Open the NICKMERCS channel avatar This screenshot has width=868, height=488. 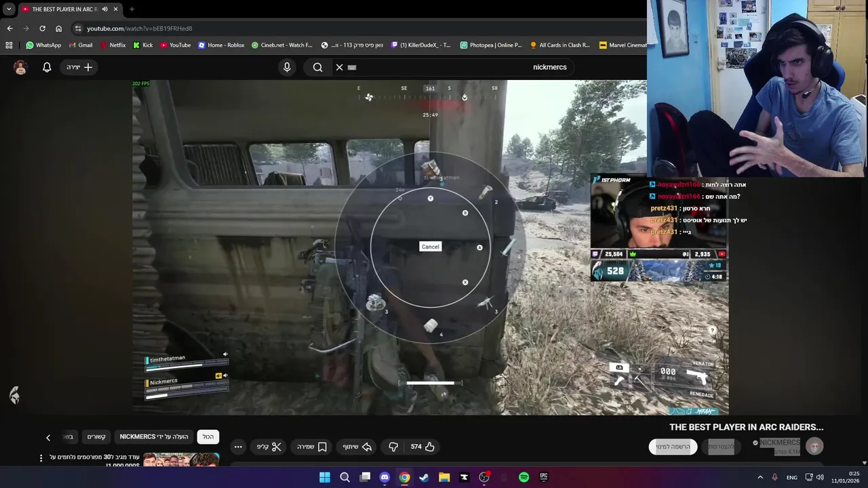[x=814, y=446]
